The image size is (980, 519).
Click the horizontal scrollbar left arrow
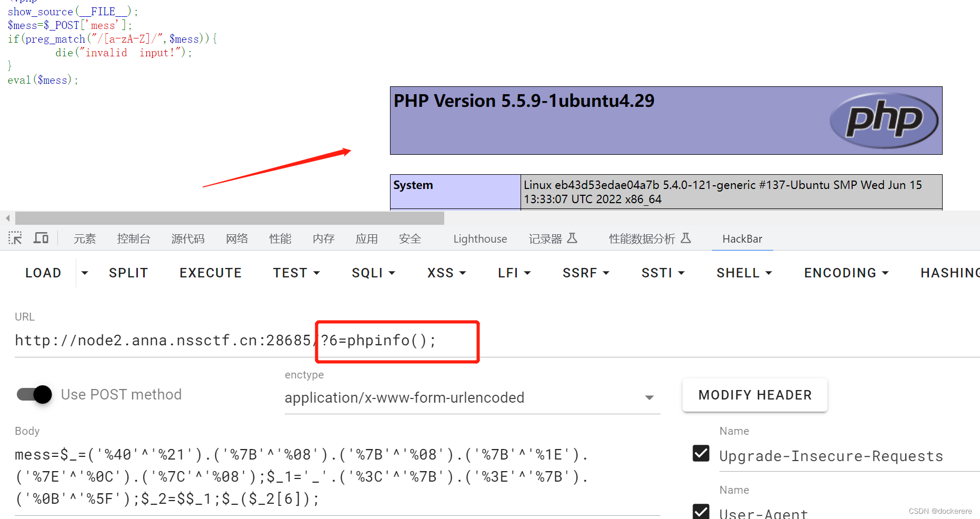(7, 218)
